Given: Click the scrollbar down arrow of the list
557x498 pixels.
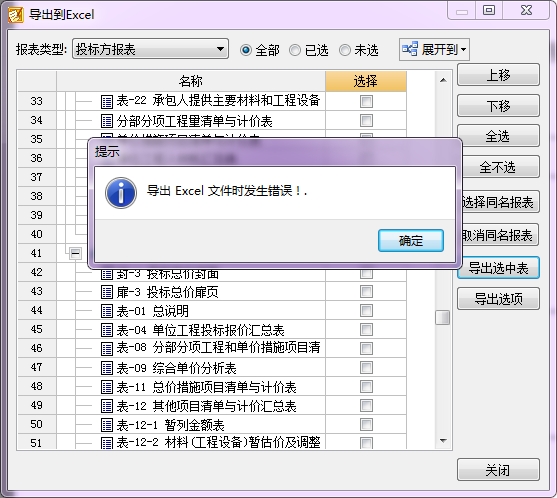Looking at the screenshot, I should click(x=443, y=441).
